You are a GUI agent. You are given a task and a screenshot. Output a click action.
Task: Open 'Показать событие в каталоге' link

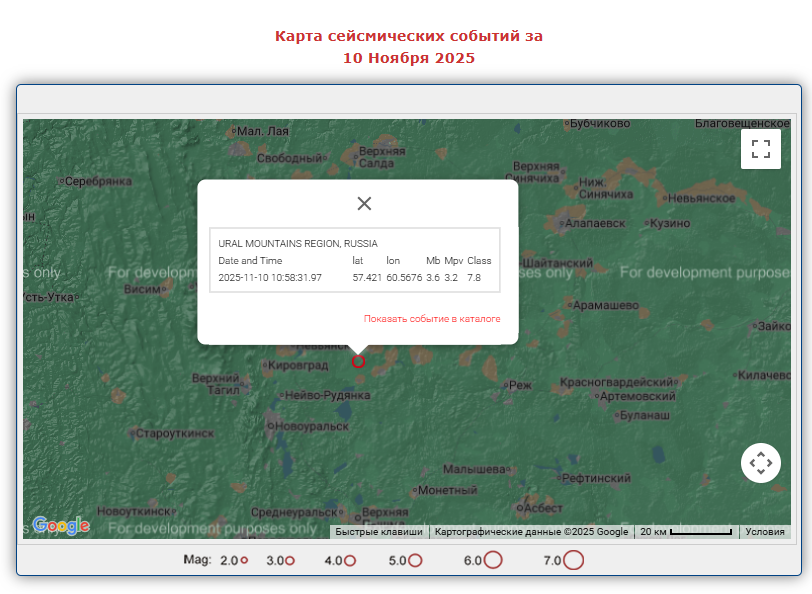432,318
